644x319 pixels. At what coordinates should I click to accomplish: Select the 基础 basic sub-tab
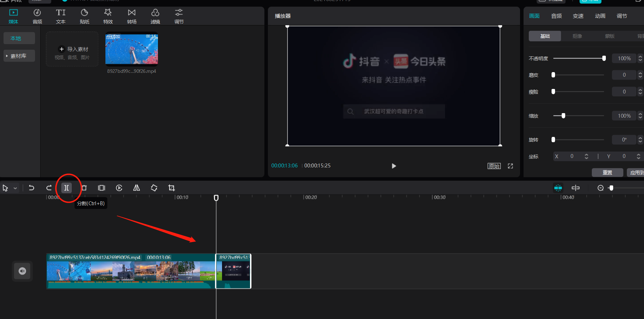tap(545, 36)
